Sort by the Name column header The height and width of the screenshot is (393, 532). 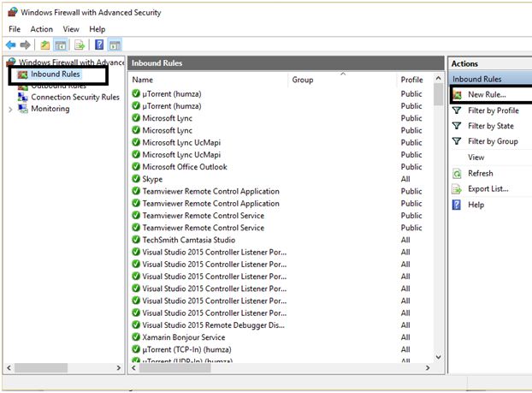pos(143,80)
